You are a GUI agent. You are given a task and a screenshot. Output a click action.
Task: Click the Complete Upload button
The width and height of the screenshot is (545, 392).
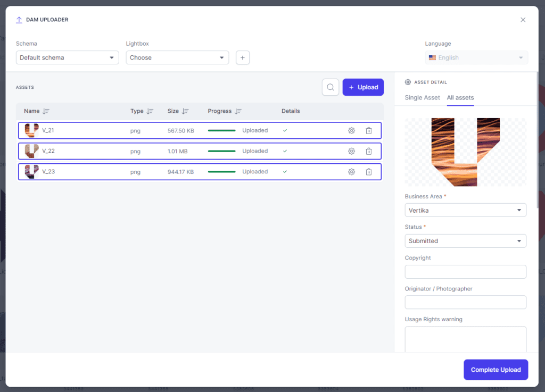tap(496, 370)
